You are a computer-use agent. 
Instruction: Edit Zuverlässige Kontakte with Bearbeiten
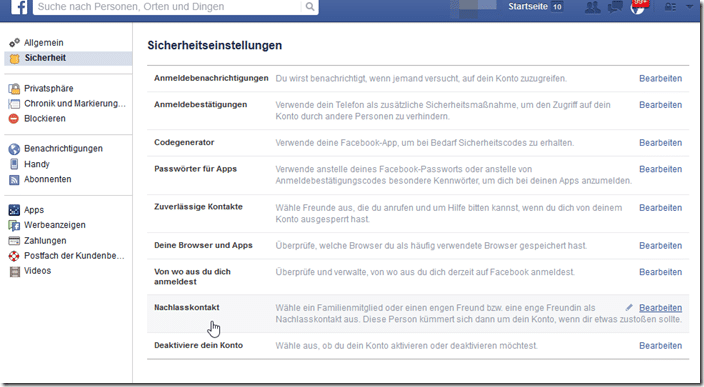click(x=660, y=208)
